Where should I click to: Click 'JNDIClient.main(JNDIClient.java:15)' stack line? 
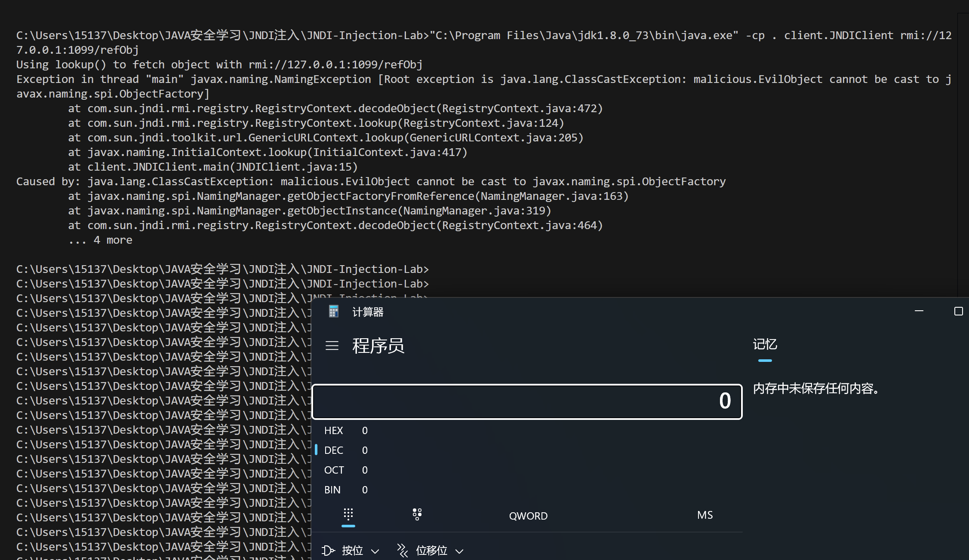pos(213,167)
